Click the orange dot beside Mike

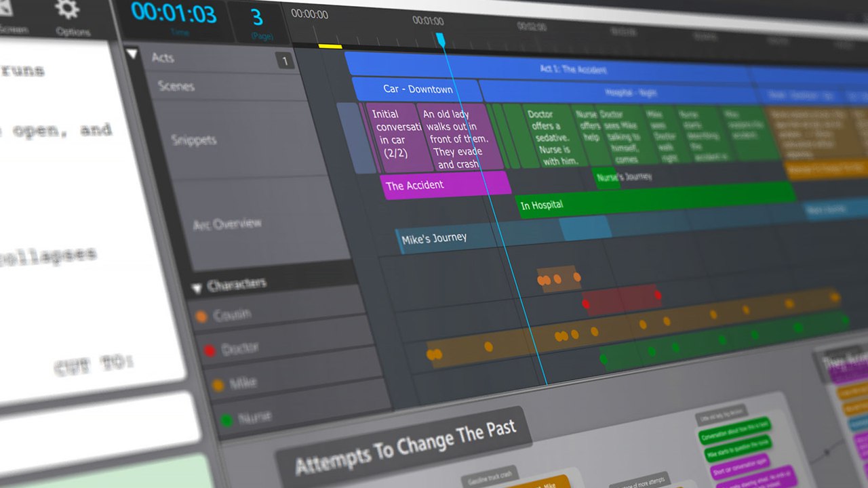(x=218, y=386)
